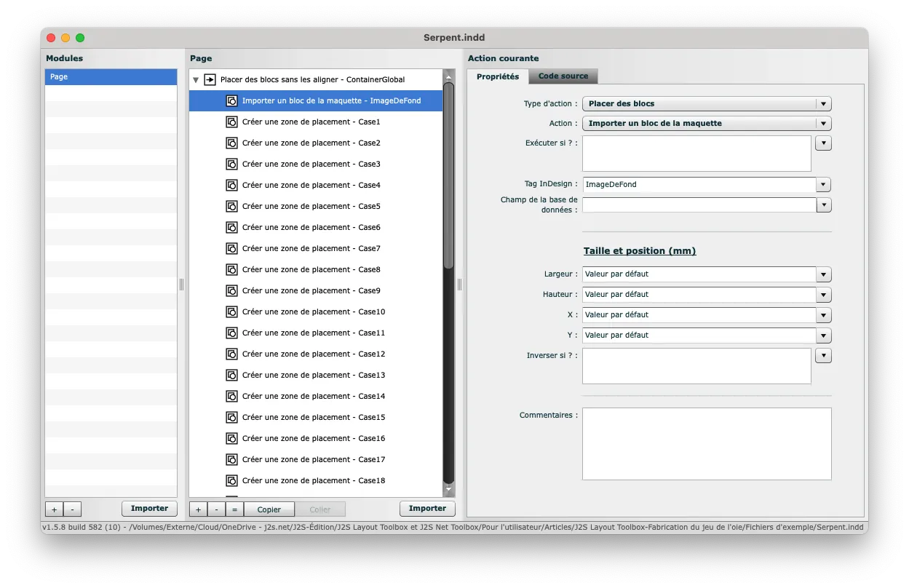Screen dimensions: 909x588
Task: Remove action using Page panel minus button
Action: pyautogui.click(x=216, y=509)
